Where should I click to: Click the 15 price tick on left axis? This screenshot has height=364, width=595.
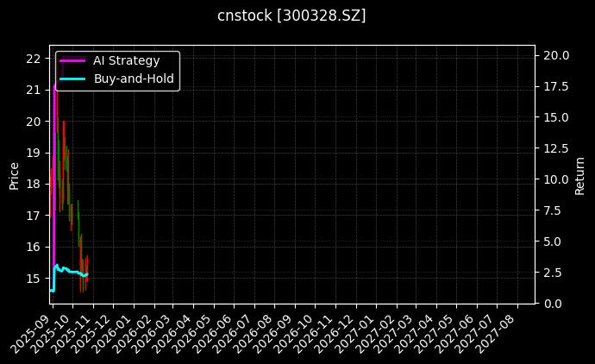click(x=33, y=279)
